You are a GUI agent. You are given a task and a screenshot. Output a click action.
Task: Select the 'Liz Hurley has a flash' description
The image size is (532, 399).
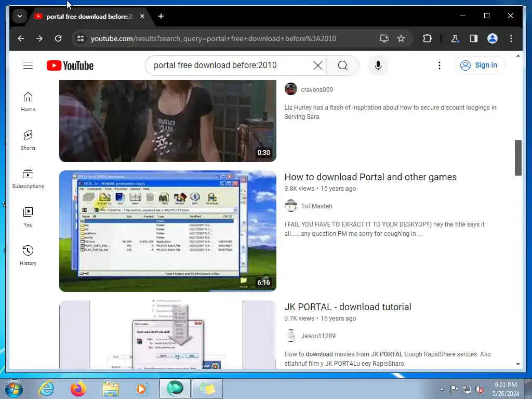[390, 112]
